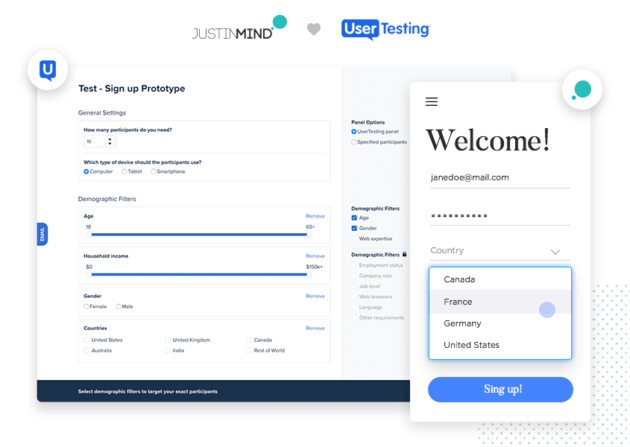Click the lock icon beside Demographic Filters
This screenshot has height=447, width=630.
(x=404, y=254)
